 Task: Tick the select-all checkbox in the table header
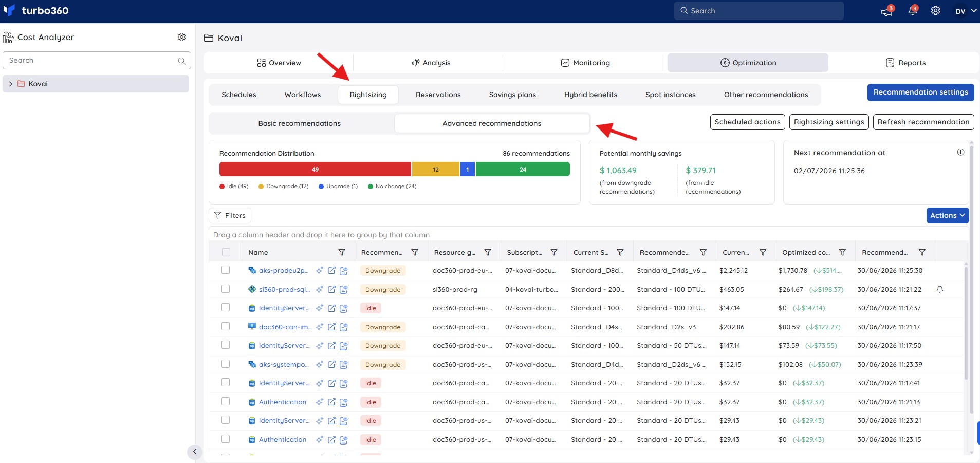click(226, 252)
